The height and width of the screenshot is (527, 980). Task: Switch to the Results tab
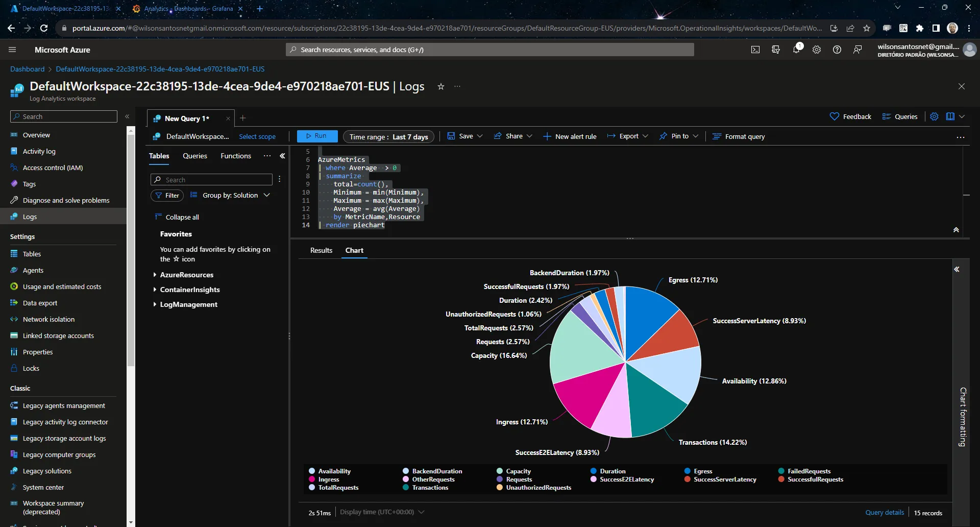click(x=321, y=250)
